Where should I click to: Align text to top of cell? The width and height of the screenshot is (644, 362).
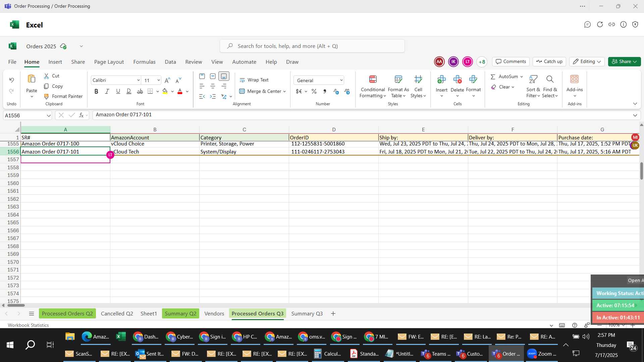(x=202, y=76)
